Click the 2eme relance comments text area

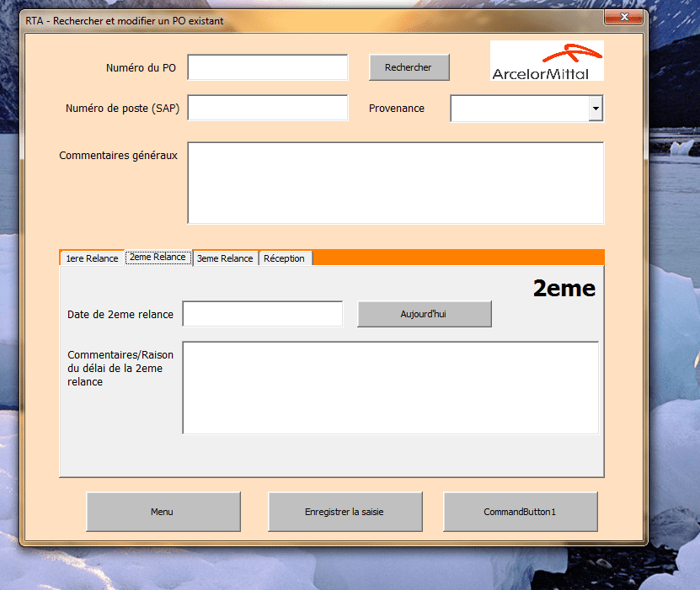coord(391,387)
